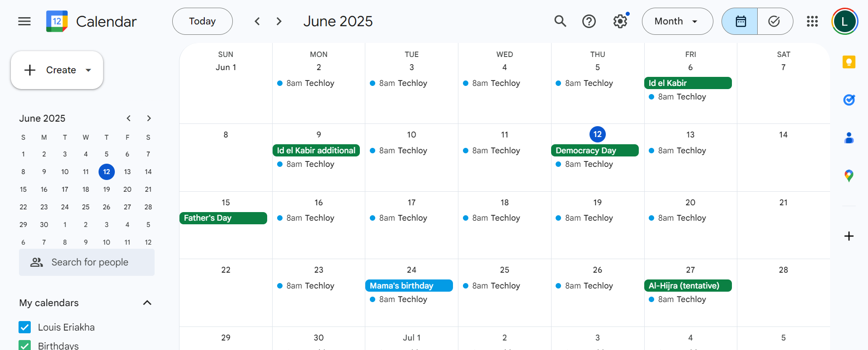Image resolution: width=868 pixels, height=350 pixels.
Task: Uncheck the Louis Eriakha calendar
Action: [25, 327]
